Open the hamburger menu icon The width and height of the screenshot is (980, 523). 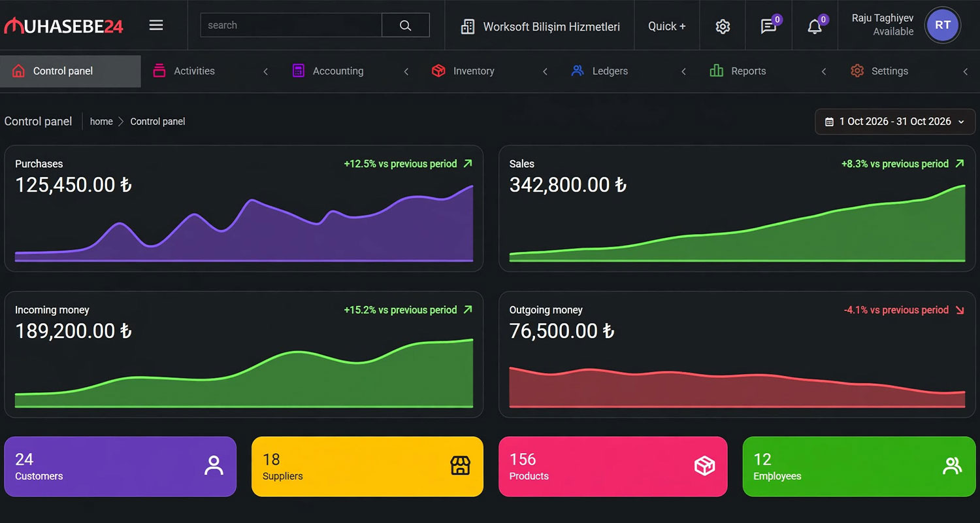click(156, 25)
